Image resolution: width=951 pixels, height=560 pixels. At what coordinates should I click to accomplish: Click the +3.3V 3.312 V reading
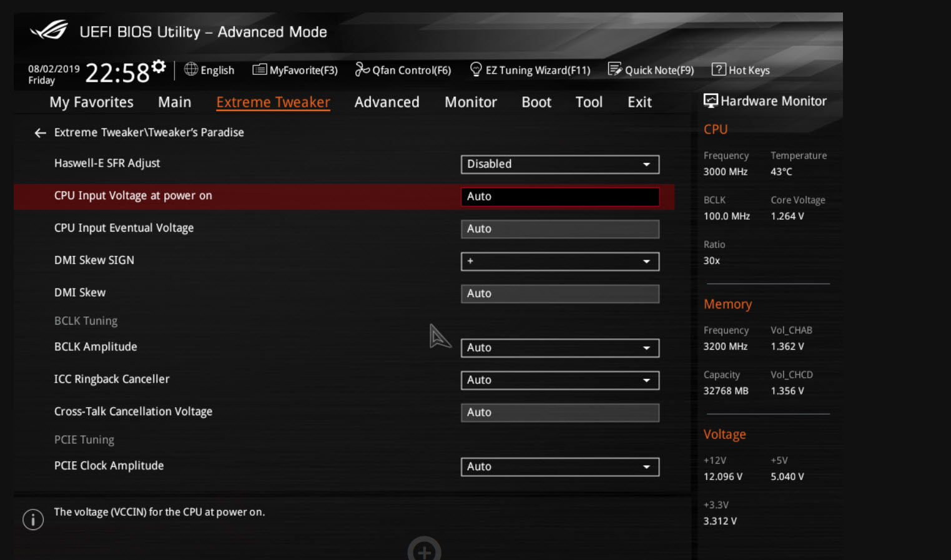point(720,521)
